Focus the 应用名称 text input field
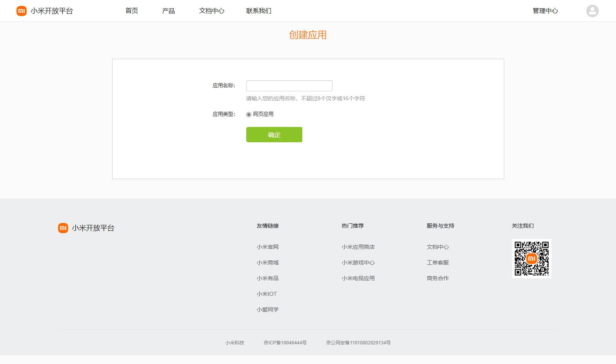The width and height of the screenshot is (616, 364). coord(289,86)
